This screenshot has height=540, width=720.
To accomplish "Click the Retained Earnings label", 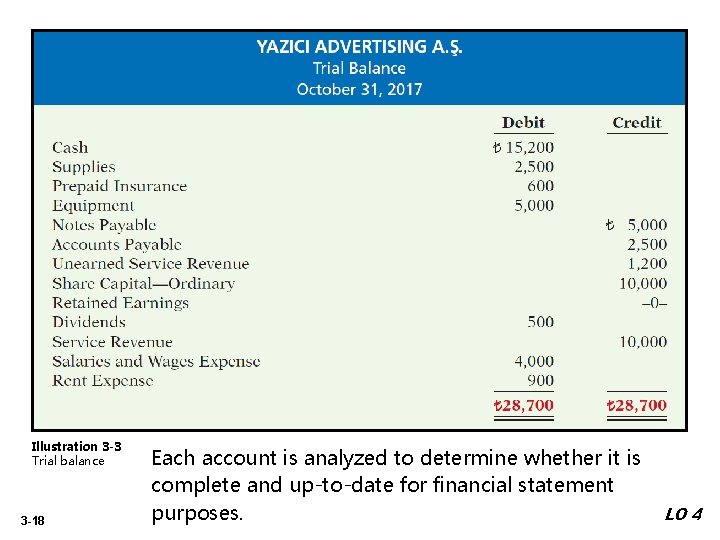I will (x=120, y=303).
